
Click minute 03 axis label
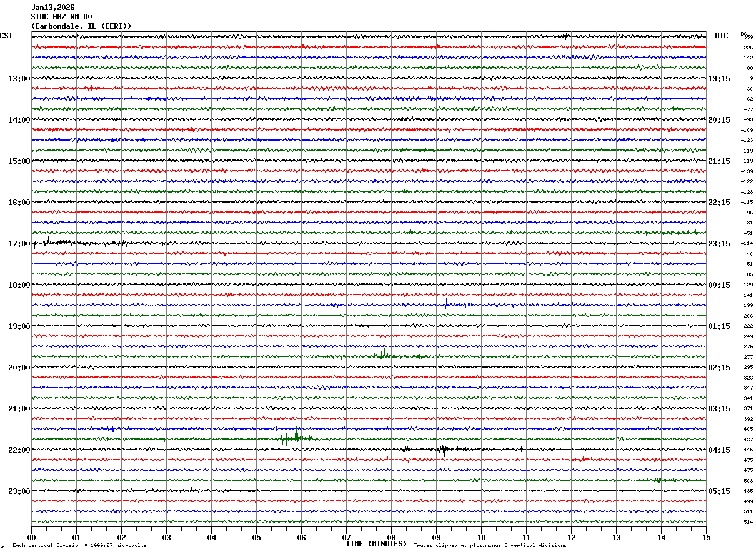[x=166, y=537]
